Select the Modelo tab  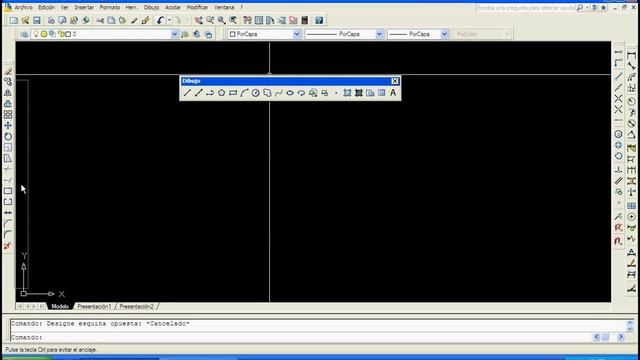click(60, 306)
